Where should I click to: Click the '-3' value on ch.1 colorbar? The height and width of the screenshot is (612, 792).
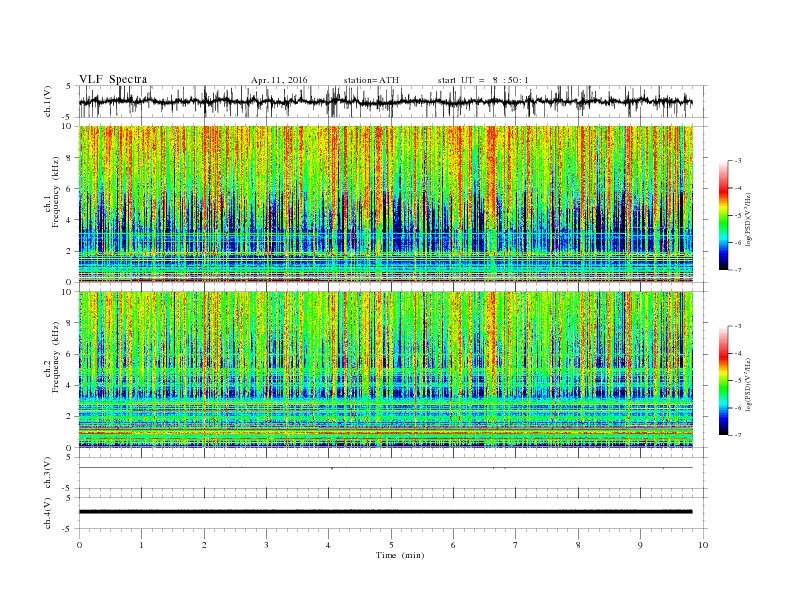tap(737, 161)
